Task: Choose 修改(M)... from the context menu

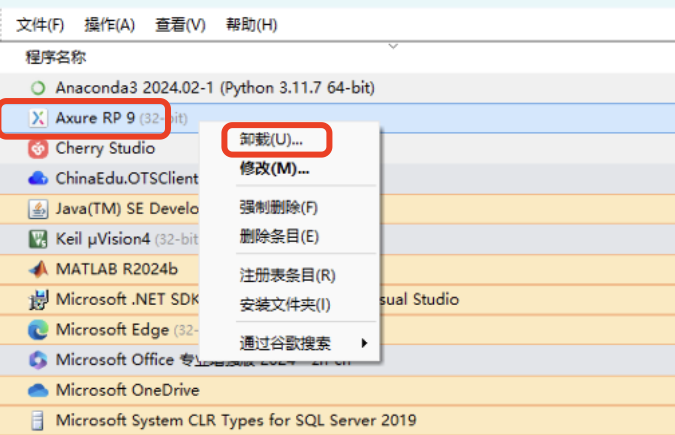Action: [x=275, y=168]
